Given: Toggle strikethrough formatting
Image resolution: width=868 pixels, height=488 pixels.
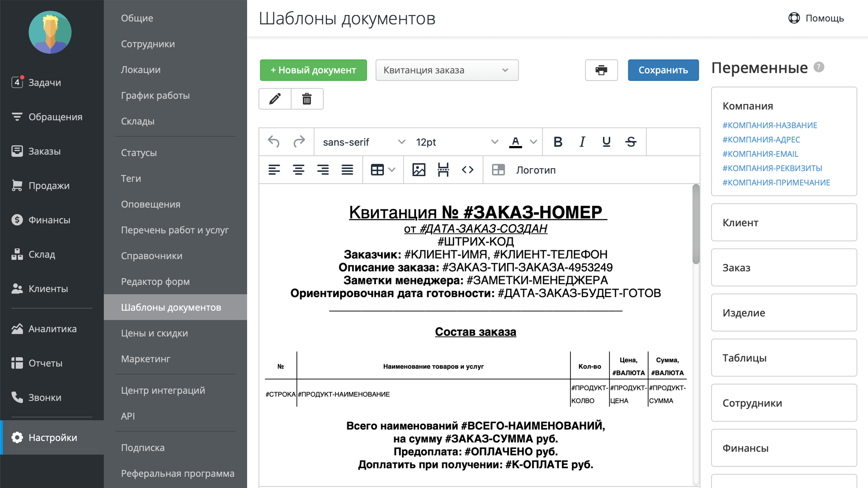Looking at the screenshot, I should point(631,142).
